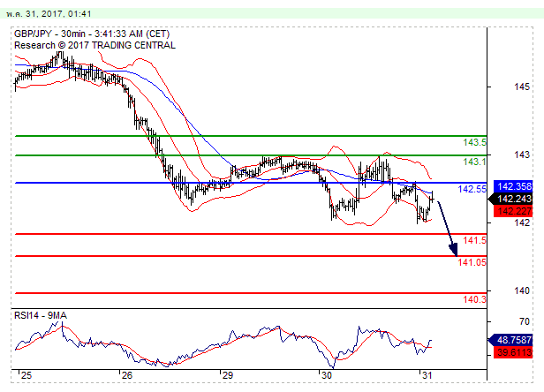Click the red 39.6113 RSI value tag

[513, 352]
